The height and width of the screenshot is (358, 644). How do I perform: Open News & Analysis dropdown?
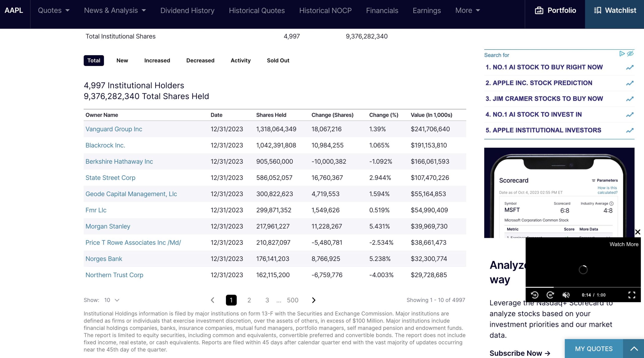coord(115,11)
